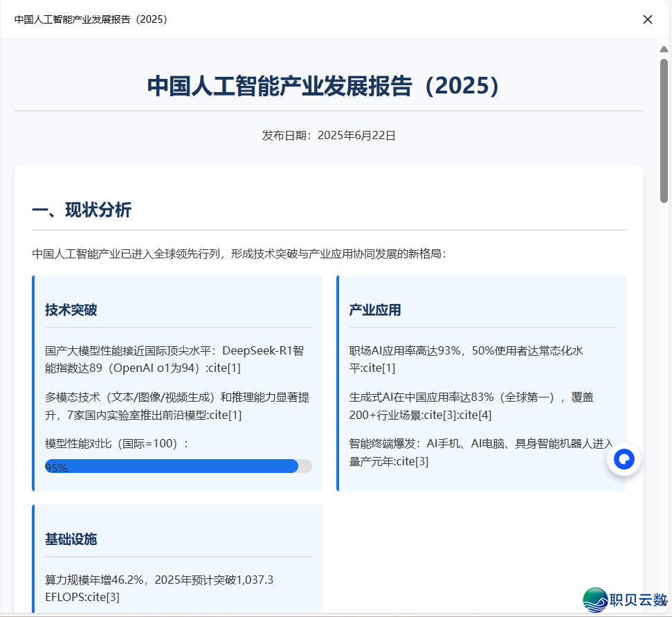Click the 产业应用 card heading
Screen dimensions: 672x617
click(375, 310)
